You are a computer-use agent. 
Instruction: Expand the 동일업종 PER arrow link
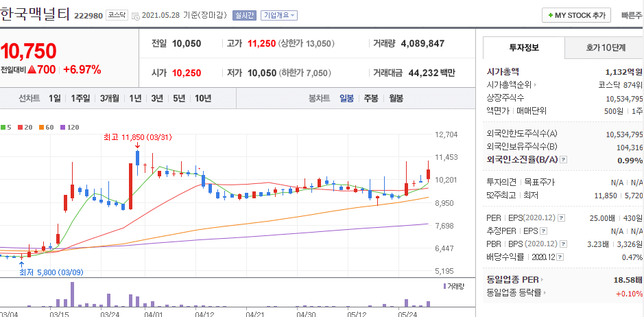542,280
